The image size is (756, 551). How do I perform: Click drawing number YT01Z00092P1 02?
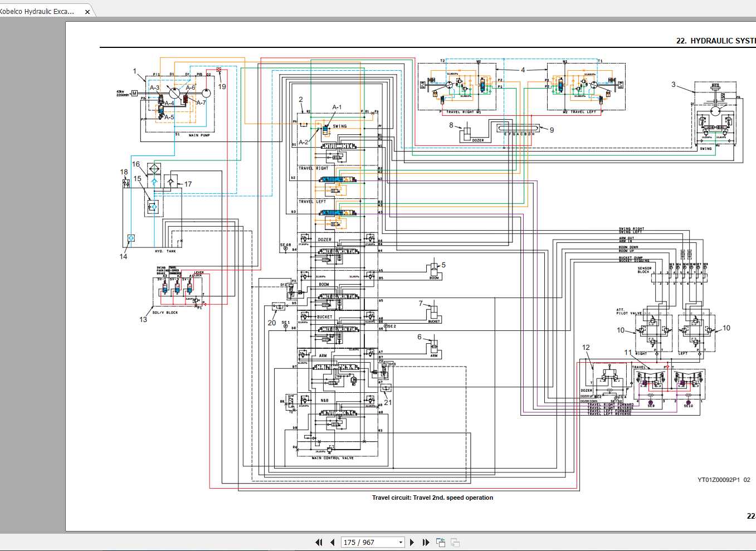[724, 480]
